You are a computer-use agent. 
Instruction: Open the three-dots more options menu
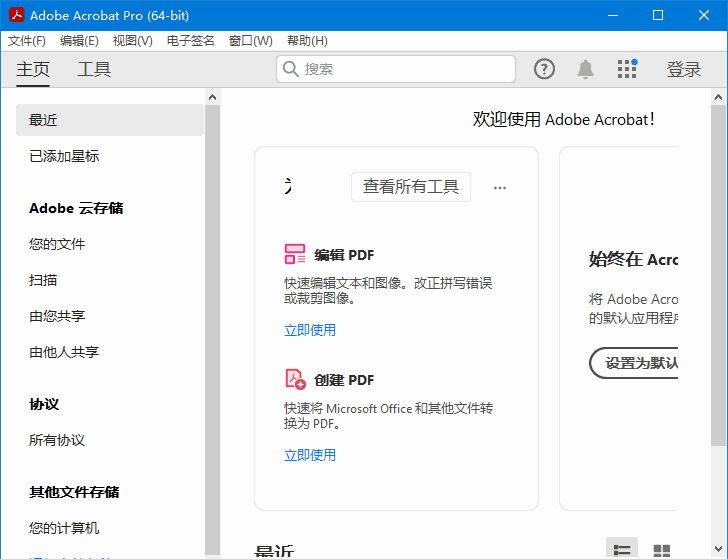[500, 188]
